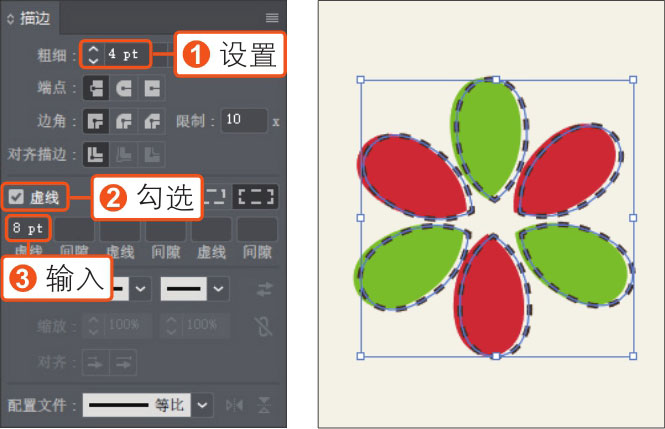Toggle the 虚线 dashed line checkbox

pyautogui.click(x=16, y=197)
